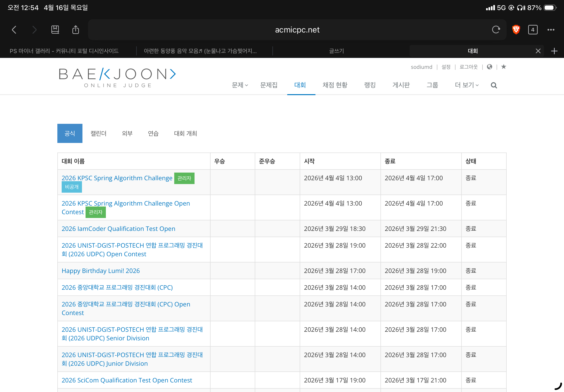Open the three-dot browser menu
Image resolution: width=564 pixels, height=392 pixels.
[x=551, y=30]
